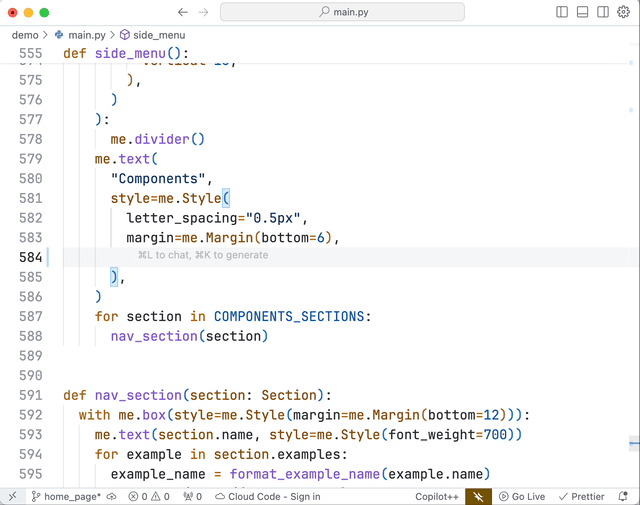Open remote window icon in status bar
Viewport: 640px width, 505px height.
(x=13, y=496)
